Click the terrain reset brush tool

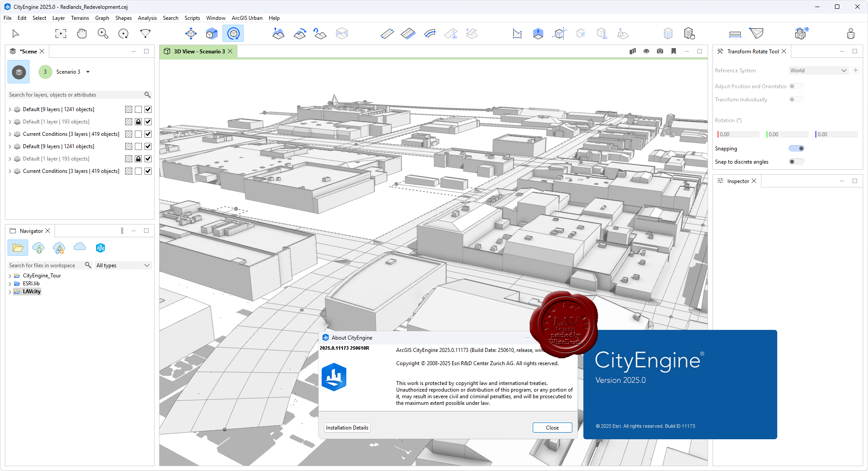point(320,34)
